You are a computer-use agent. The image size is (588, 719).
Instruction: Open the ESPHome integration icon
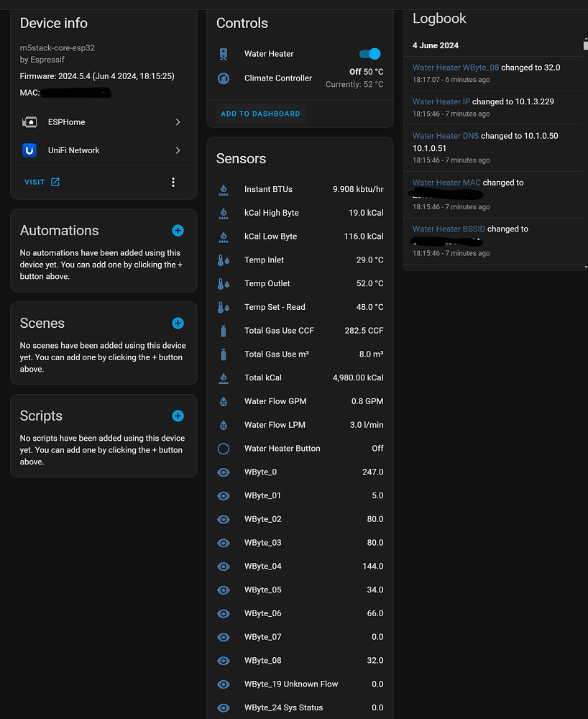click(x=29, y=122)
